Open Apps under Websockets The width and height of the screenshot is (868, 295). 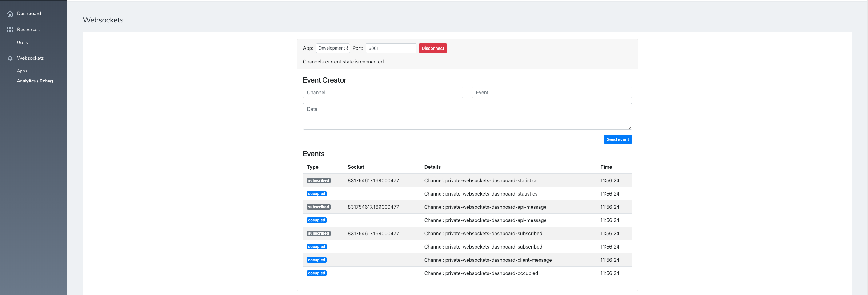tap(22, 71)
